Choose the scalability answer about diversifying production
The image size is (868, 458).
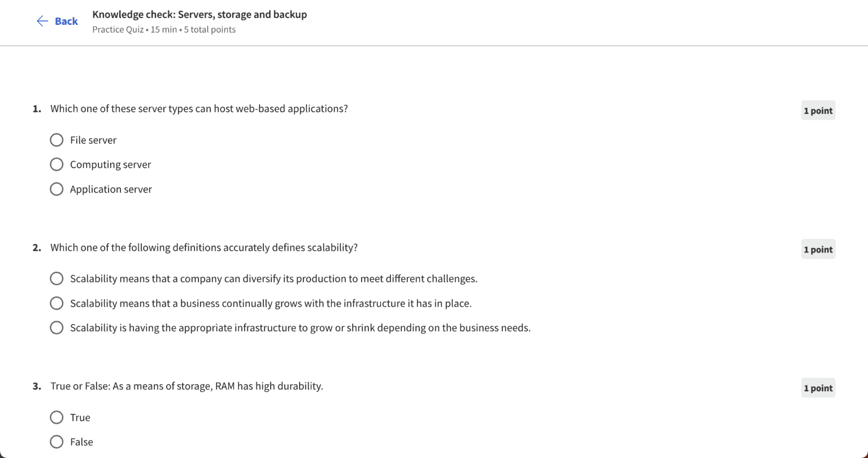pyautogui.click(x=57, y=278)
